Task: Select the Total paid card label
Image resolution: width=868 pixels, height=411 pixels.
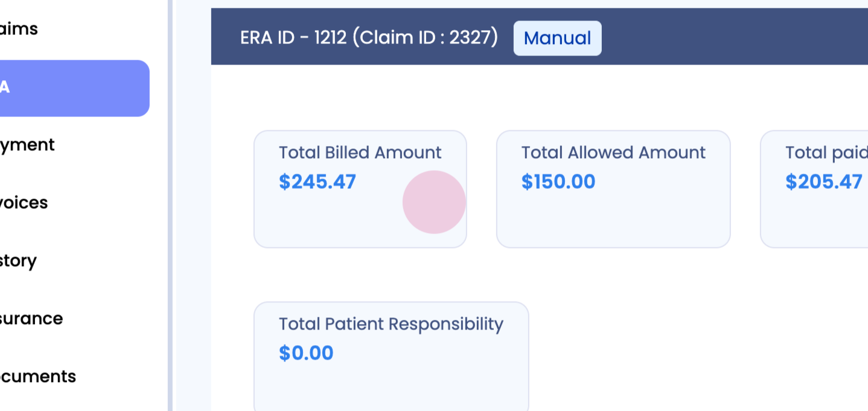Action: (826, 153)
